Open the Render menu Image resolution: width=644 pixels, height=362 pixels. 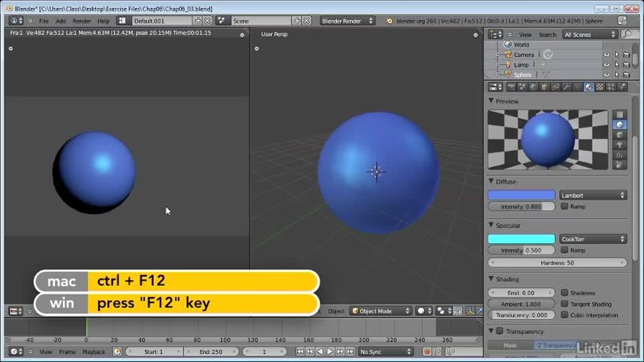[82, 21]
